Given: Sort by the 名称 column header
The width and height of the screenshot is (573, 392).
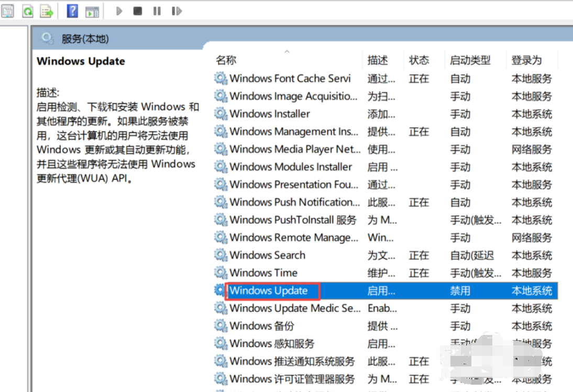Looking at the screenshot, I should [x=226, y=60].
